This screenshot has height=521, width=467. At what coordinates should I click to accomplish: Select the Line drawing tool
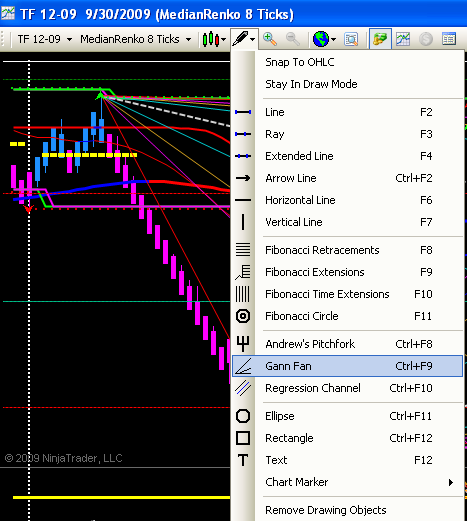347,112
